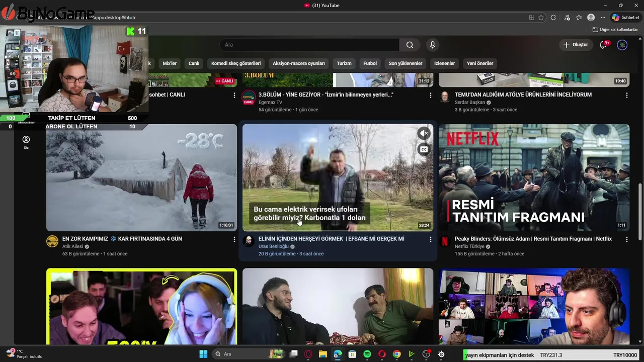Click the YouTube search magnifier button
Screen dimensions: 644x362
410,45
